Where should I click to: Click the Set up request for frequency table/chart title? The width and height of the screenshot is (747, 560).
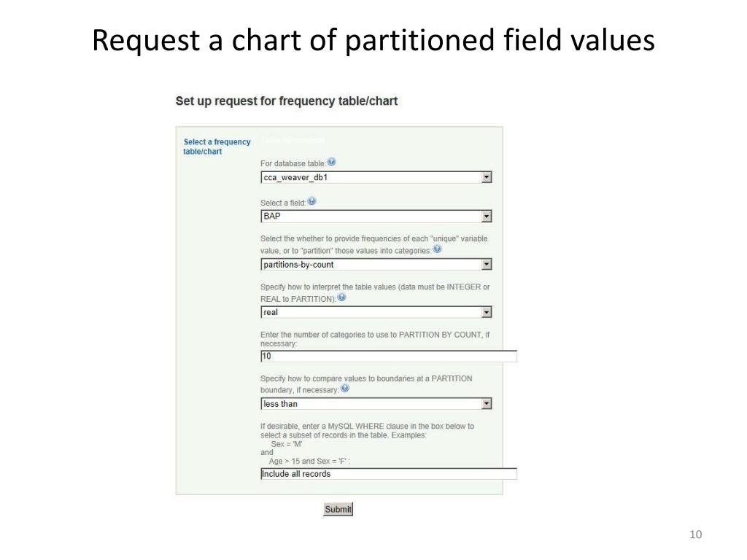[286, 101]
